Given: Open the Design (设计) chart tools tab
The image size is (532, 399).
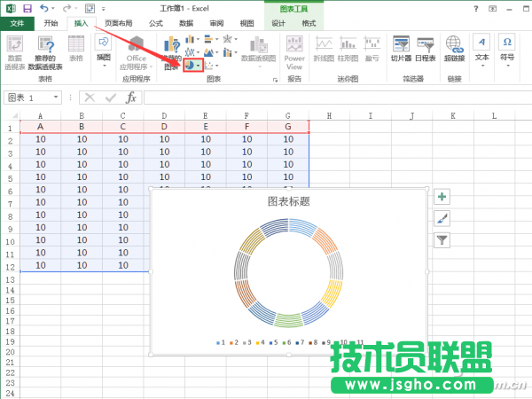Looking at the screenshot, I should click(278, 24).
